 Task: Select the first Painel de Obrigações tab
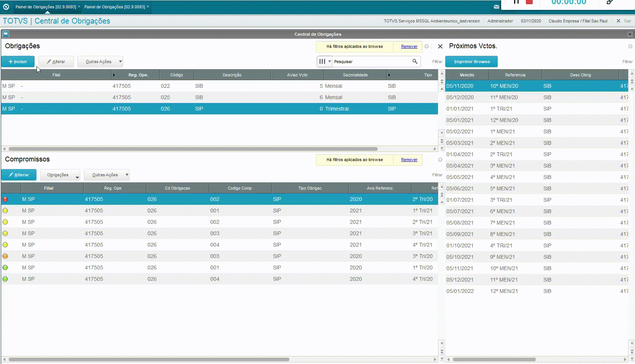[x=46, y=7]
